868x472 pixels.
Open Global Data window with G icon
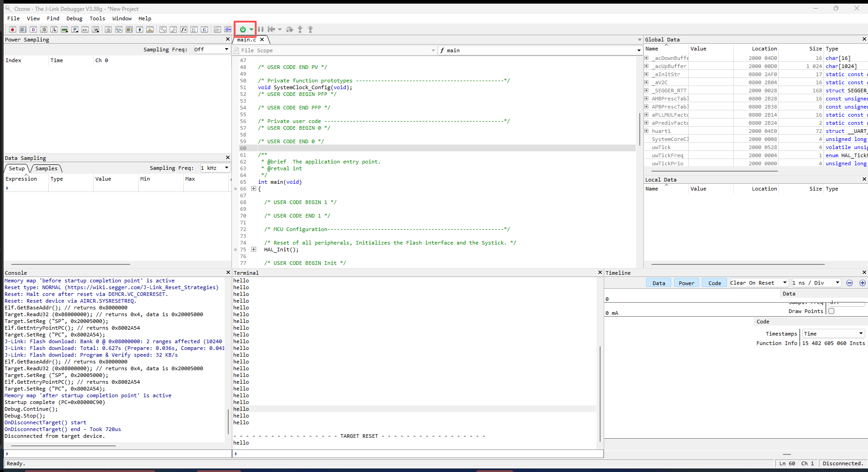(44, 30)
